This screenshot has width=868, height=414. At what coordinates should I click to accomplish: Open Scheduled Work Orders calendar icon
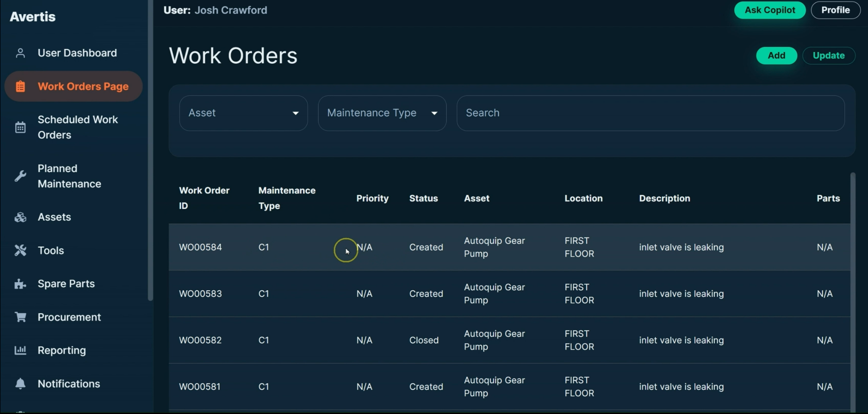[21, 127]
